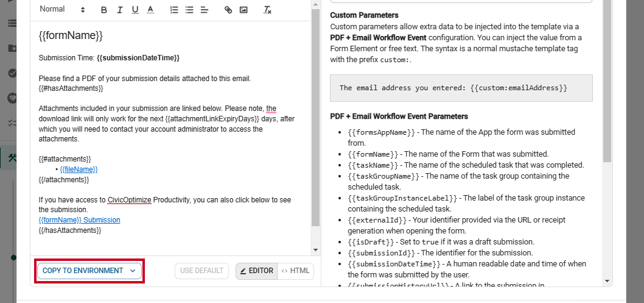This screenshot has width=644, height=303.
Task: Toggle bold formatting in the editor toolbar
Action: [104, 10]
